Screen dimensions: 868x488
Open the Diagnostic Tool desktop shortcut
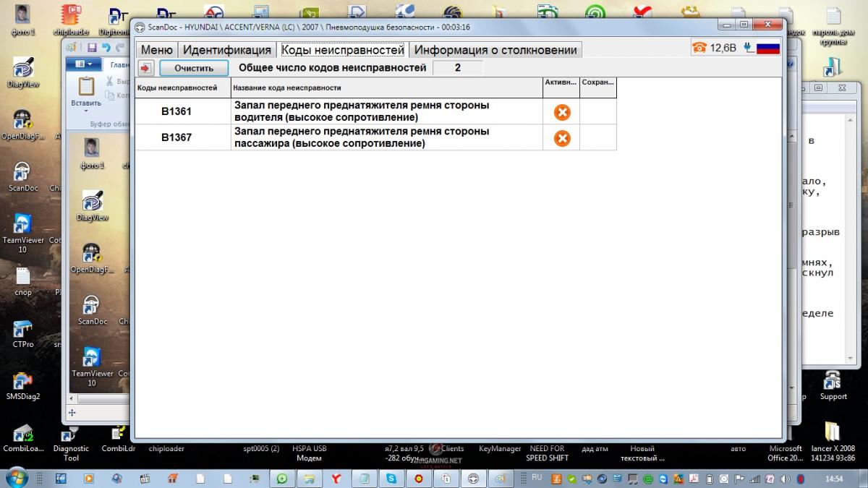pyautogui.click(x=71, y=442)
